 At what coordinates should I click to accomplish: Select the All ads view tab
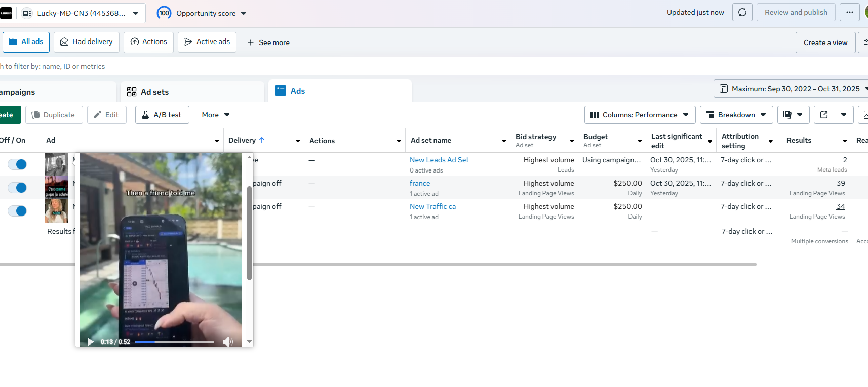pyautogui.click(x=26, y=42)
